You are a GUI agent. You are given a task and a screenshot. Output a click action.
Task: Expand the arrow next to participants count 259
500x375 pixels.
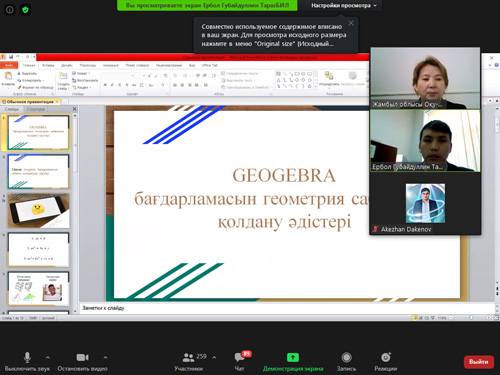point(214,357)
